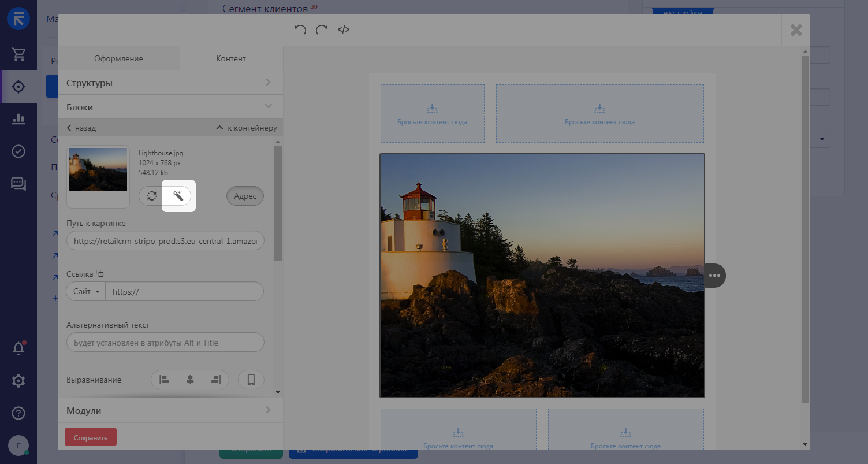Toggle the Адрес image address button
This screenshot has height=464, width=868.
click(245, 196)
